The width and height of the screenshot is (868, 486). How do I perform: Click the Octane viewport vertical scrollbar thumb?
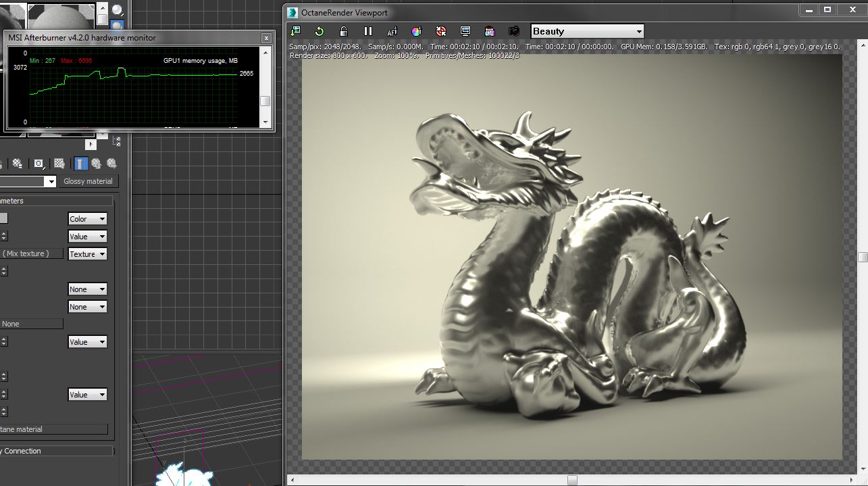(x=863, y=257)
